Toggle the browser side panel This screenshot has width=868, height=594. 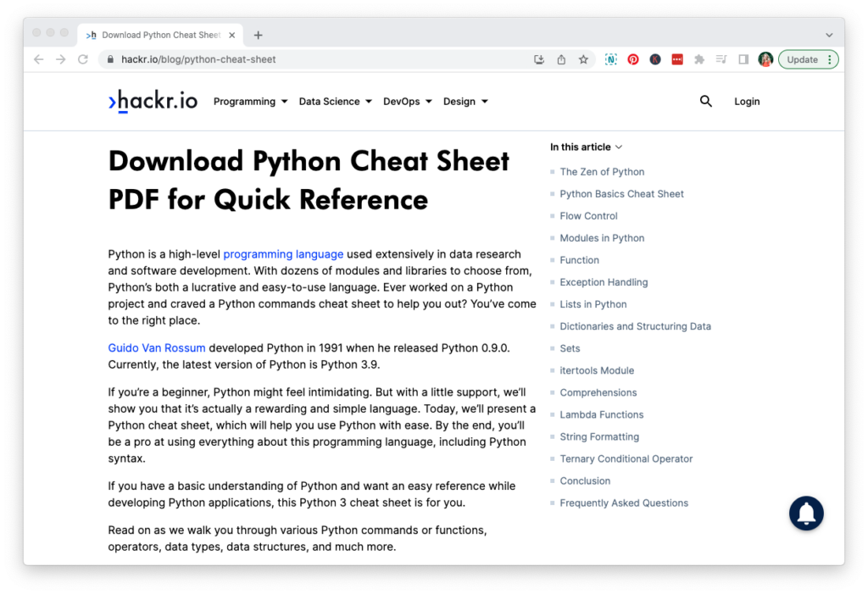(743, 59)
